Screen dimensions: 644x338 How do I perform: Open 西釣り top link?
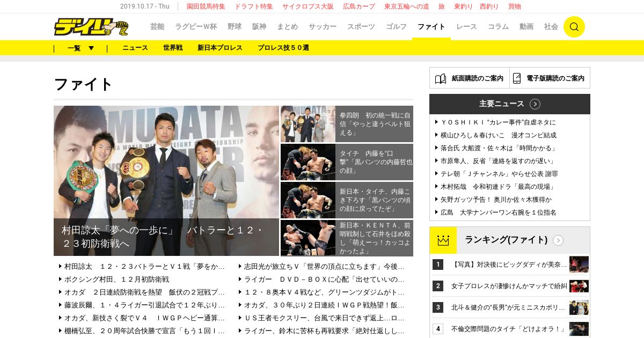point(489,6)
